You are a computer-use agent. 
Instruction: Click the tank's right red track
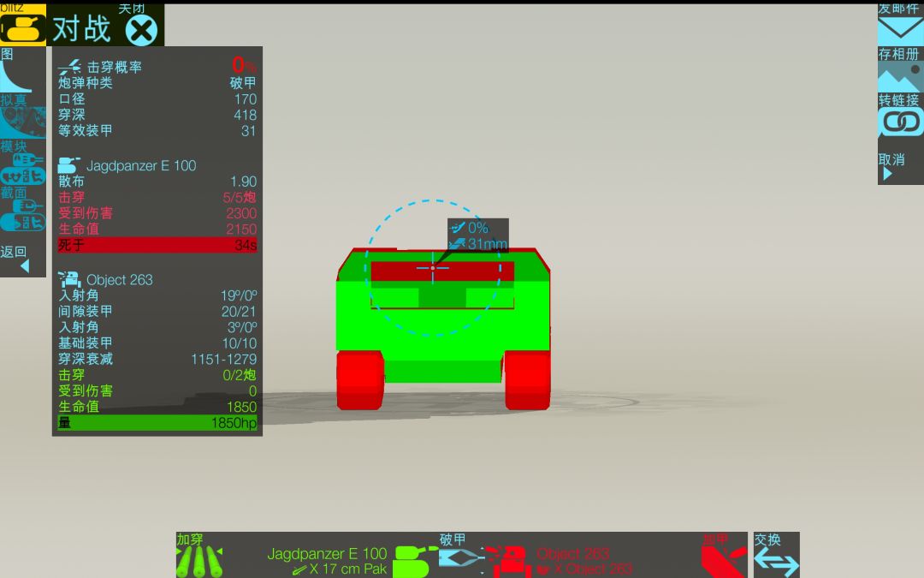click(x=527, y=380)
